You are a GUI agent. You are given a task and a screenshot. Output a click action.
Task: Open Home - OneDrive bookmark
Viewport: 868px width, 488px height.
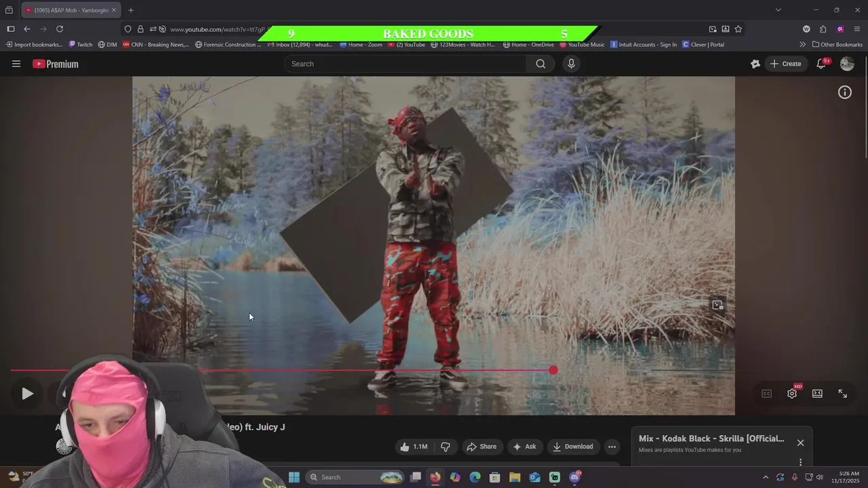pos(528,45)
